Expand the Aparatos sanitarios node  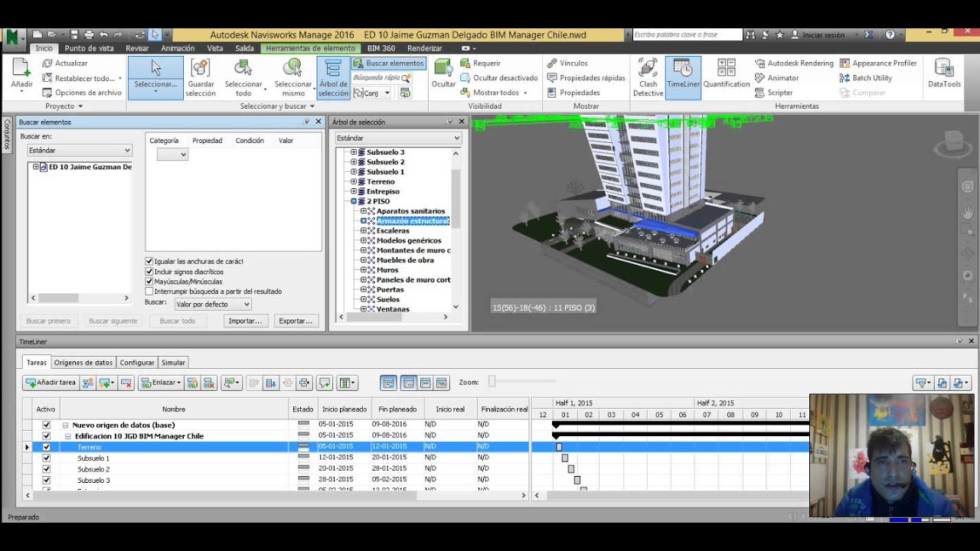[364, 211]
